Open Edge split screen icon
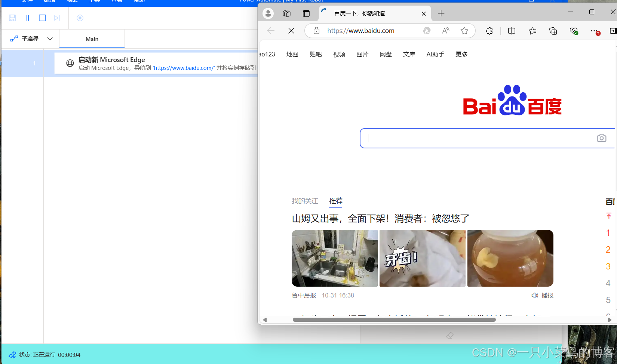This screenshot has width=617, height=364. click(x=512, y=31)
